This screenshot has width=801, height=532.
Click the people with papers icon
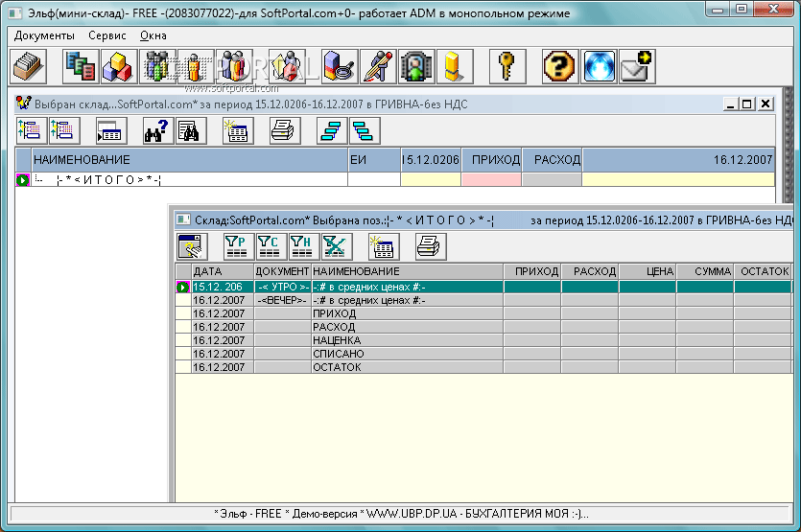[287, 66]
